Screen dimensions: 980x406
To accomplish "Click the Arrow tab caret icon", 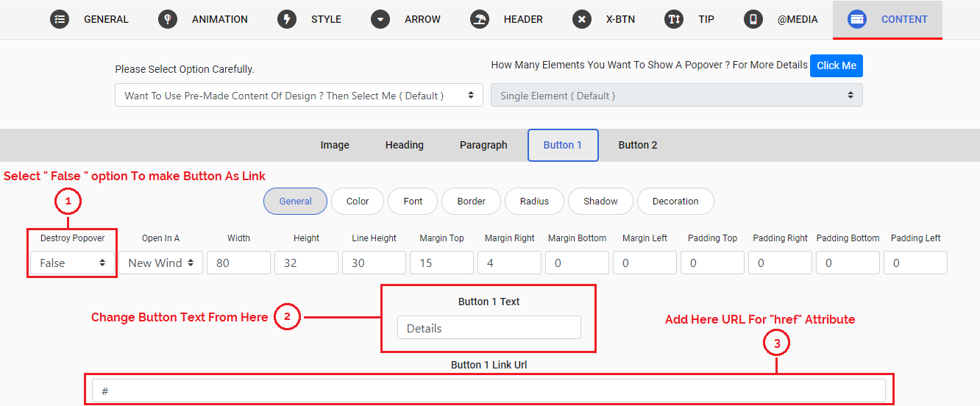I will tap(380, 19).
